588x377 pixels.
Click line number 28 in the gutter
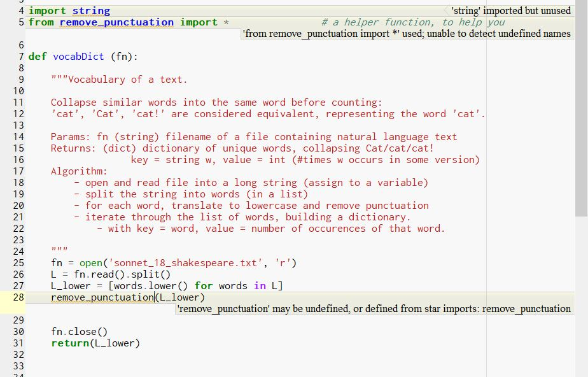tap(18, 297)
